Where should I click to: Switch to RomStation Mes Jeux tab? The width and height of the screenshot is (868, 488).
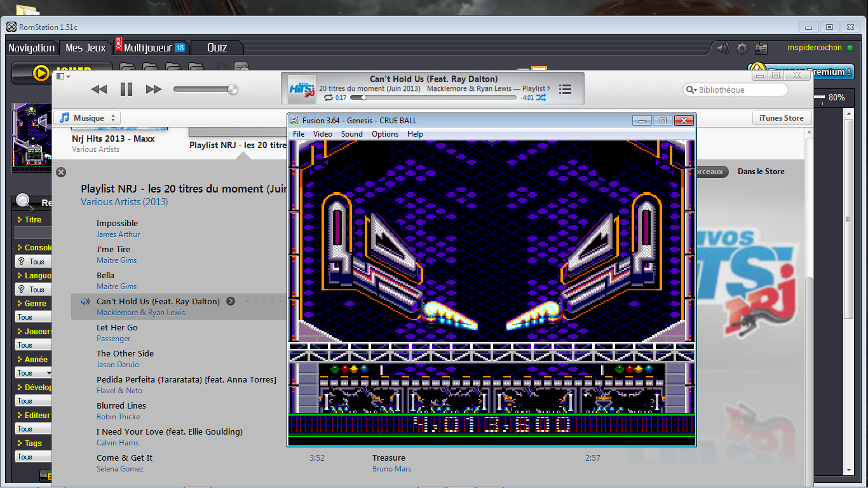(86, 48)
